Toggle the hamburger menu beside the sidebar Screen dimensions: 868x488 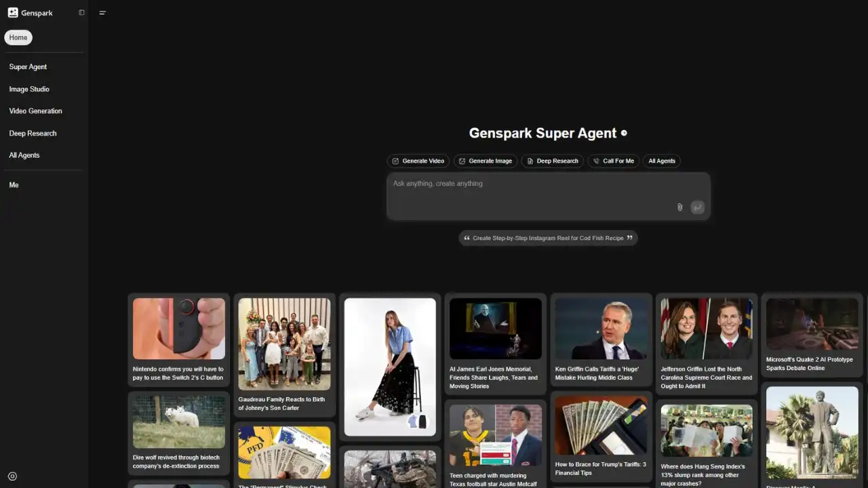point(102,12)
